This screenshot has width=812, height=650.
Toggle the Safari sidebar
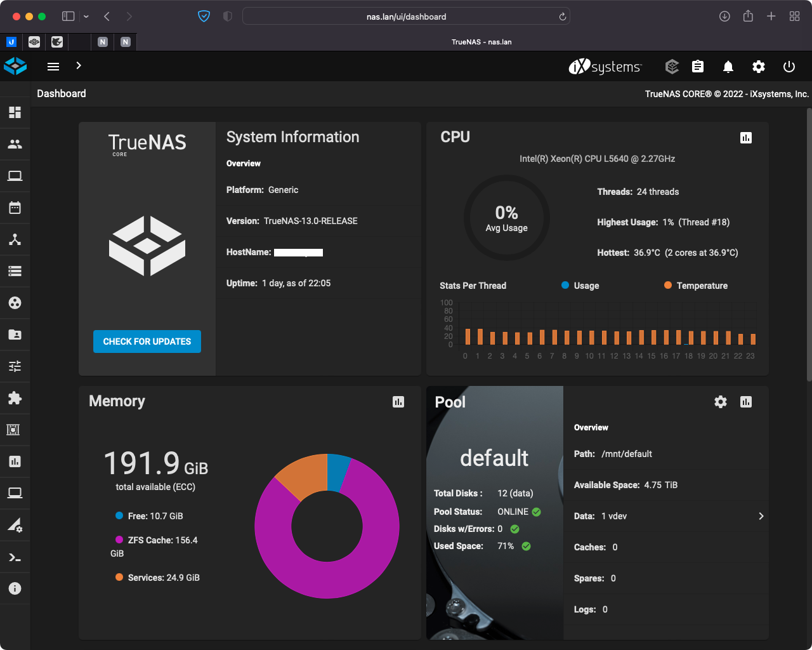coord(69,17)
